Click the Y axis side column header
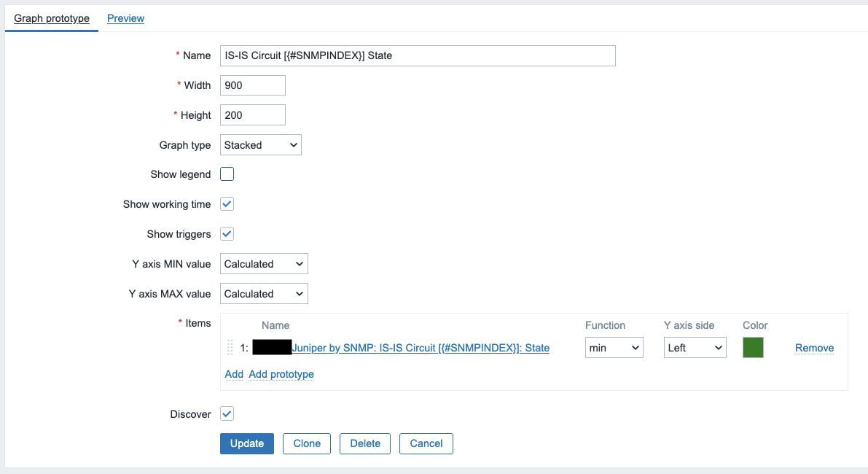The image size is (868, 474). pos(689,325)
